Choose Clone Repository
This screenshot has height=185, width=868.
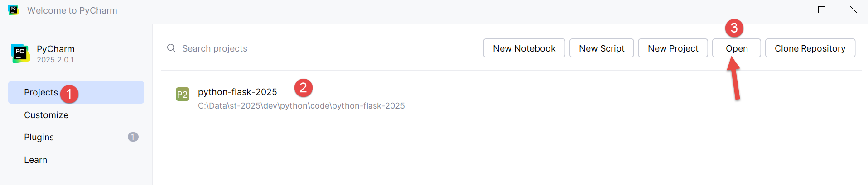pos(810,48)
